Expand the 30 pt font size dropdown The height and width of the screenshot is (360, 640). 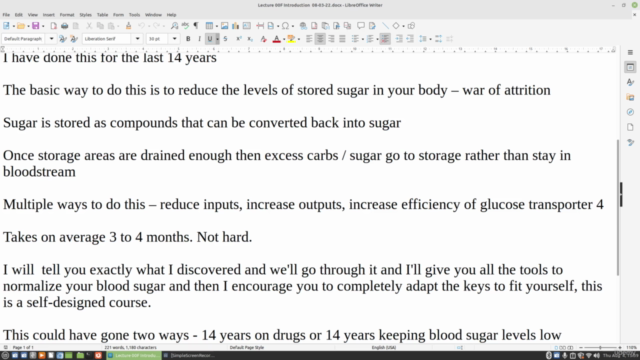175,39
